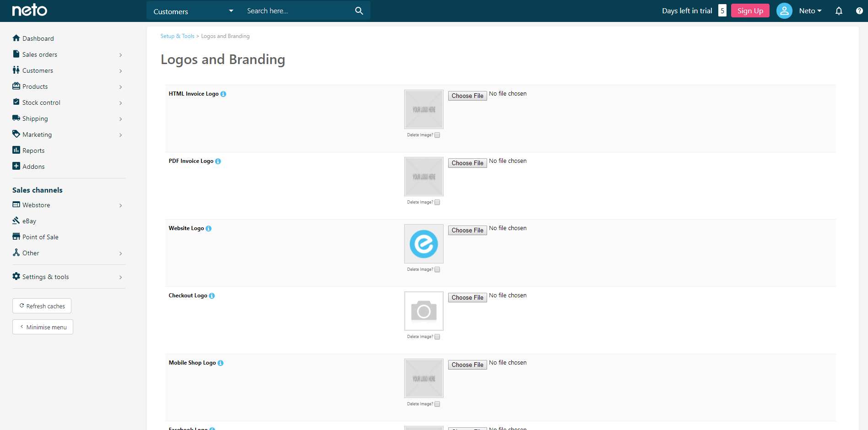
Task: Click the search magnifier icon
Action: click(x=359, y=11)
